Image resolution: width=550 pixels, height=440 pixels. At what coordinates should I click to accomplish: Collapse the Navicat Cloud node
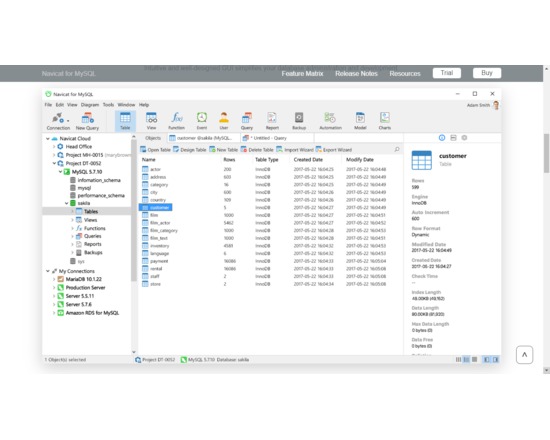point(48,139)
